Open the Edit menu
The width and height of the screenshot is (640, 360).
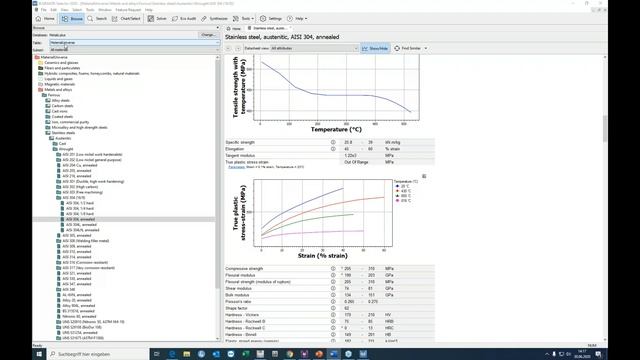(x=54, y=10)
